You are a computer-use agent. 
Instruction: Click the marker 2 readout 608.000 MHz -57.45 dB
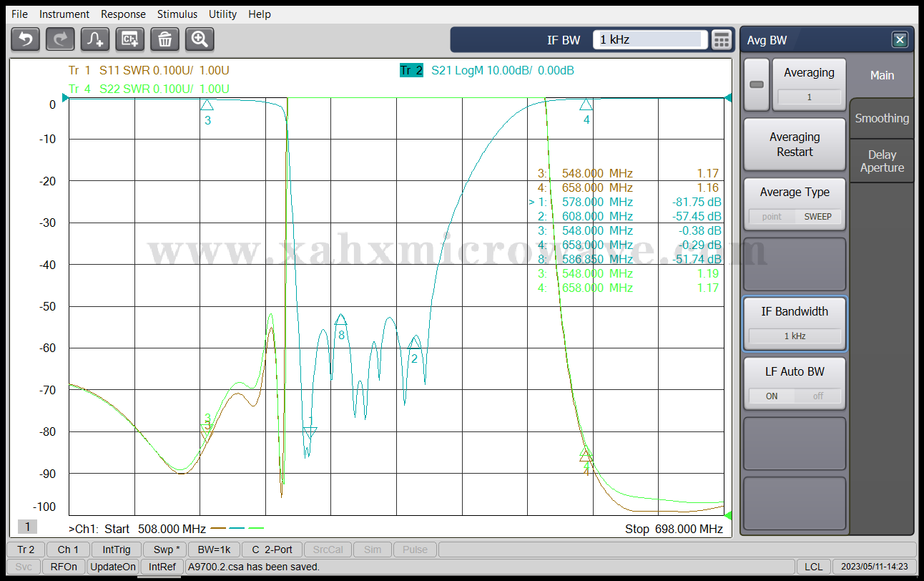(x=629, y=216)
